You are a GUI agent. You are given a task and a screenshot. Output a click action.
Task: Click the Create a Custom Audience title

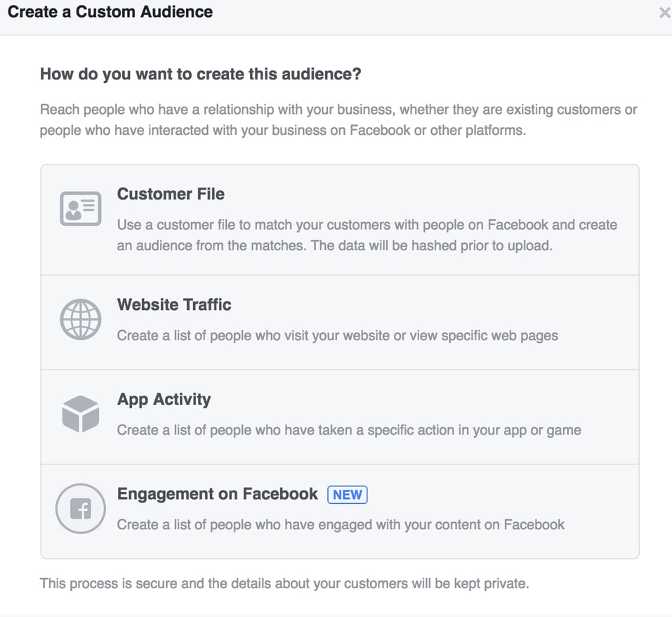pos(110,12)
